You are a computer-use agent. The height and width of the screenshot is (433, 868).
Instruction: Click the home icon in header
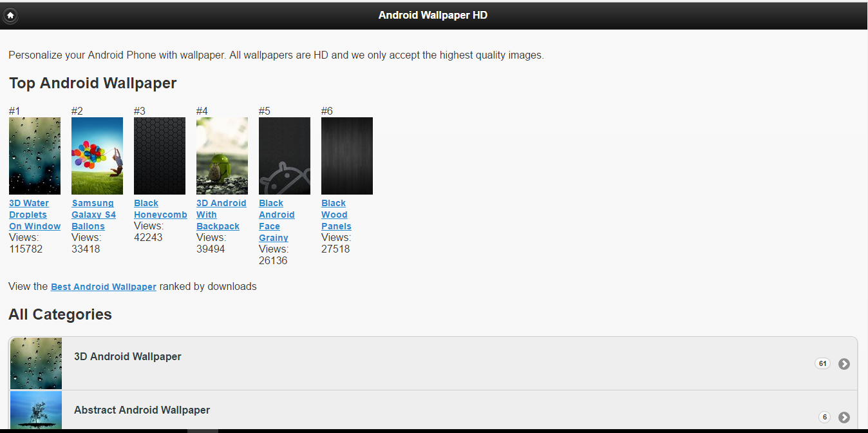[10, 15]
